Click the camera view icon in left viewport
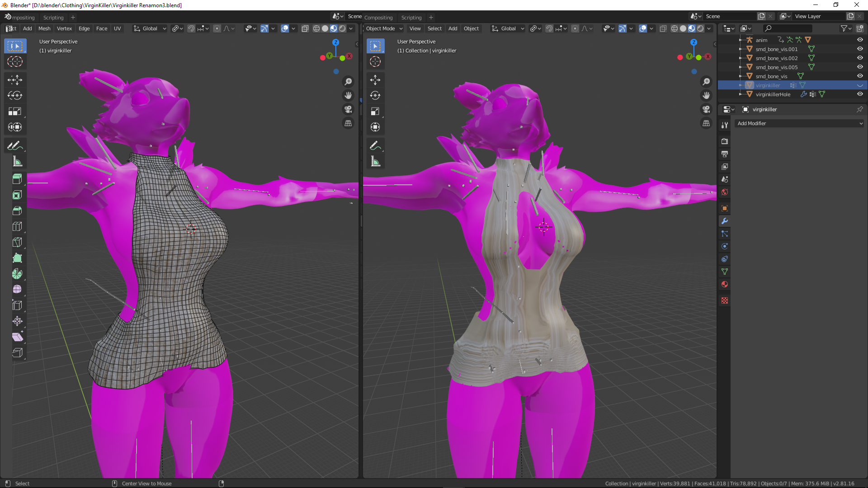This screenshot has width=868, height=488. [x=348, y=109]
